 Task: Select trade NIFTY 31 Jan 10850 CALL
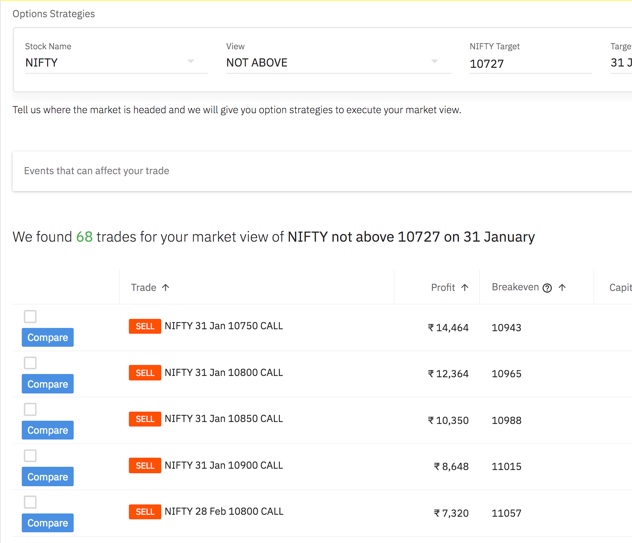tap(224, 418)
